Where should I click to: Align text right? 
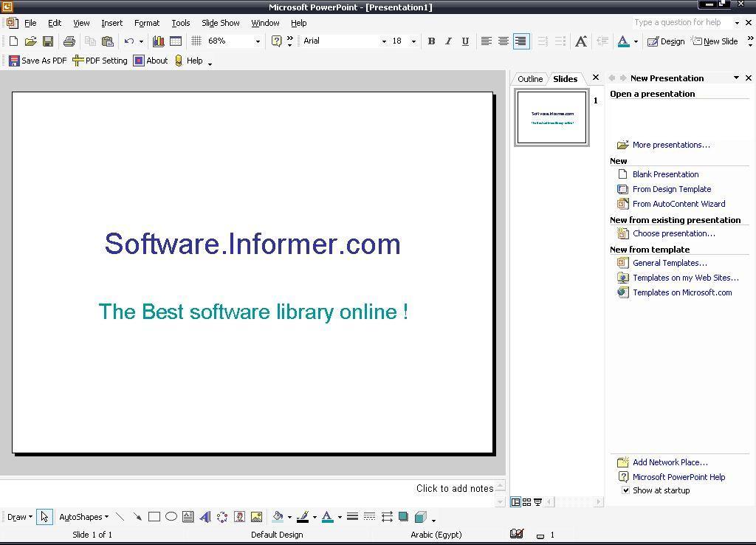(x=520, y=41)
